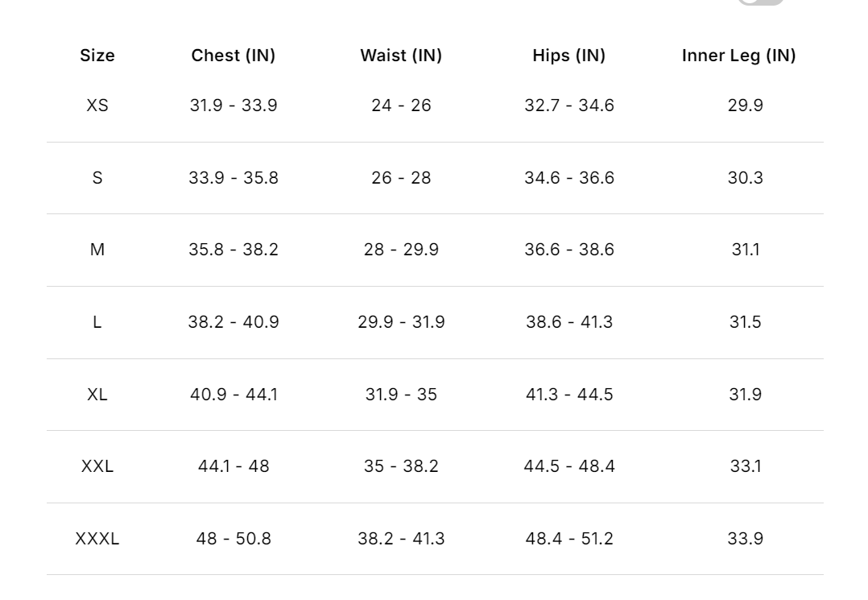Select waist value 38.2 - 41.3
The width and height of the screenshot is (868, 600).
[x=401, y=539]
